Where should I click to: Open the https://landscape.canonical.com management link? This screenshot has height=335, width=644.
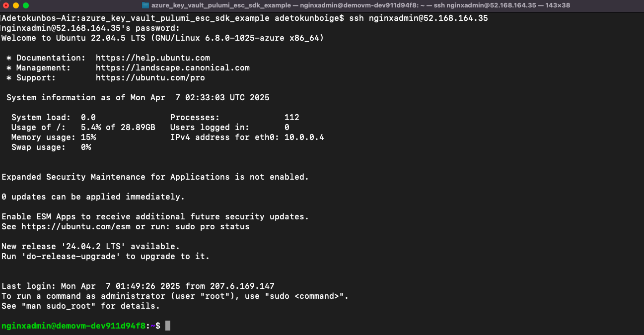pos(173,68)
